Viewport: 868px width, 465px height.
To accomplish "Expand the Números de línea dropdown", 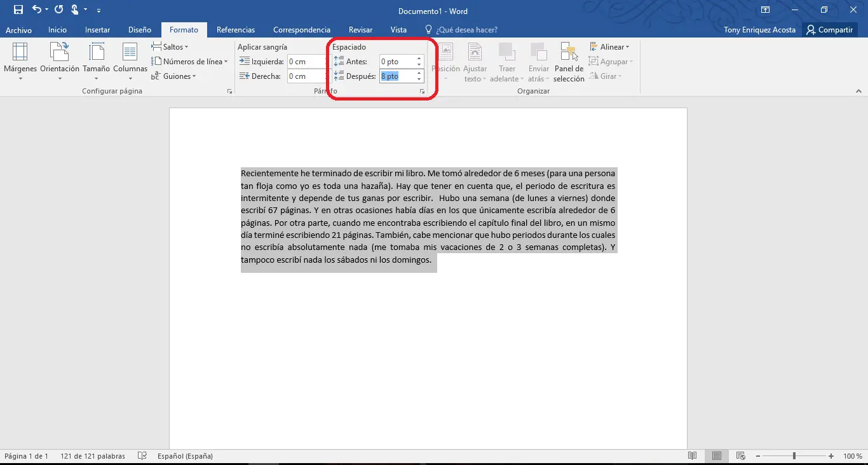I will click(x=189, y=62).
